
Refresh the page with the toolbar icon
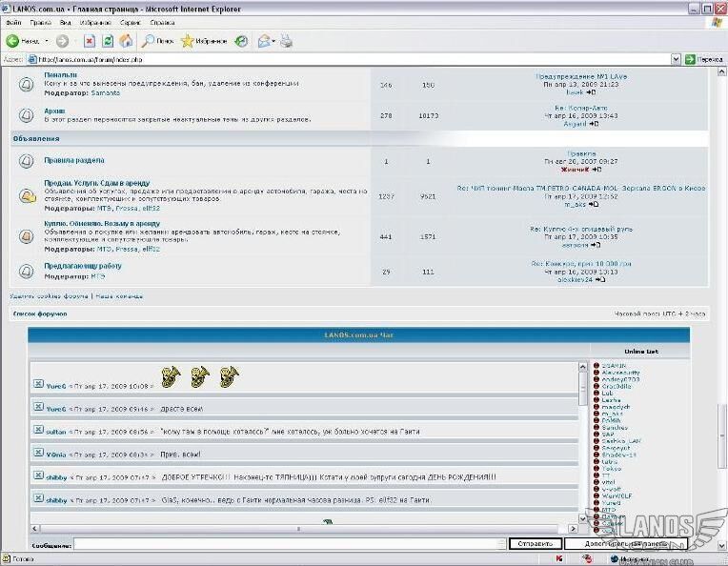click(x=108, y=41)
